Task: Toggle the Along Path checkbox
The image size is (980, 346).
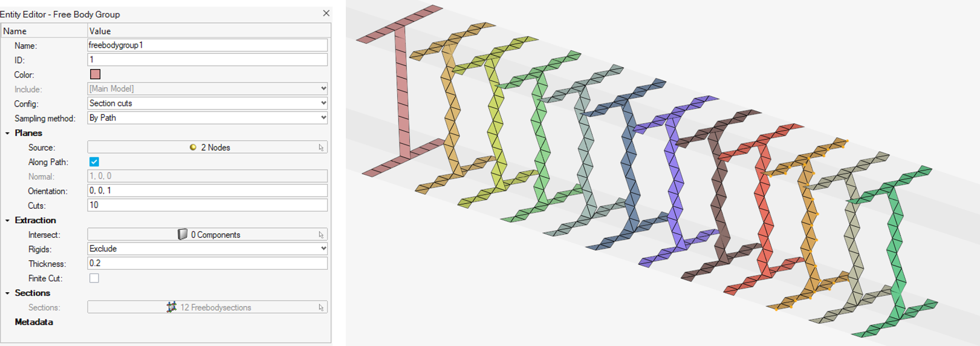Action: 94,162
